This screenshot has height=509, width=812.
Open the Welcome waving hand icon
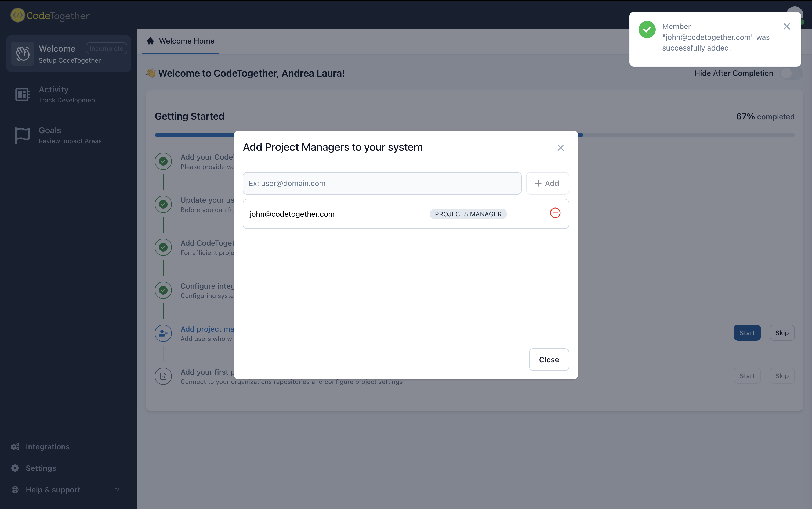[x=23, y=53]
